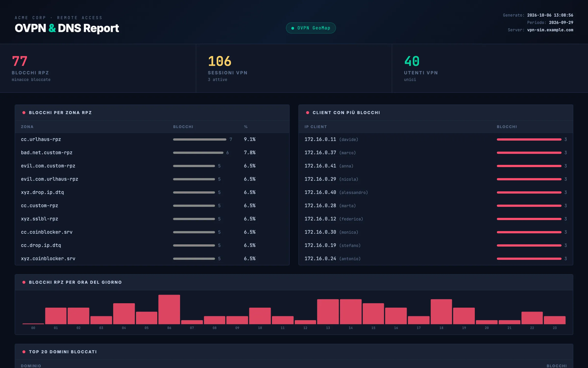Select client 172.16.0.19 (stefano)
The width and height of the screenshot is (588, 368).
[x=436, y=245]
